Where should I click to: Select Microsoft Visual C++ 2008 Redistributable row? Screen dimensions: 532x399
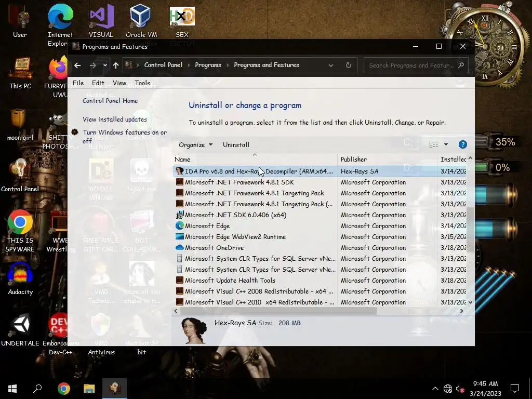320,291
